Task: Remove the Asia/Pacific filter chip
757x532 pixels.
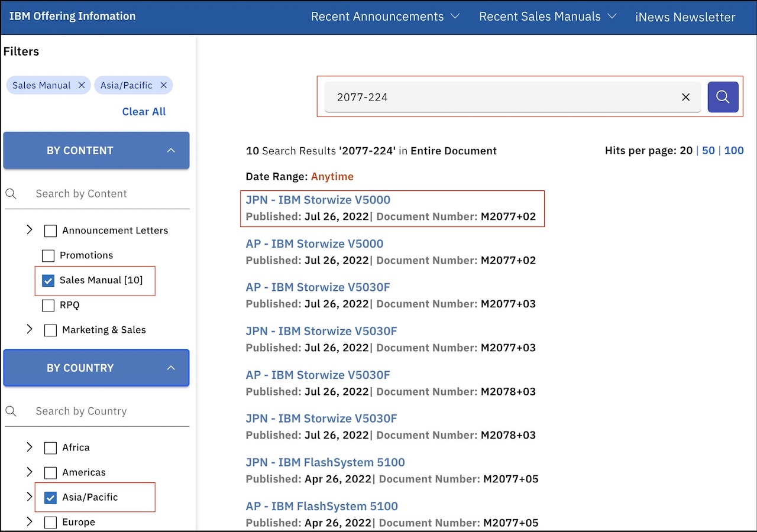Action: [163, 85]
